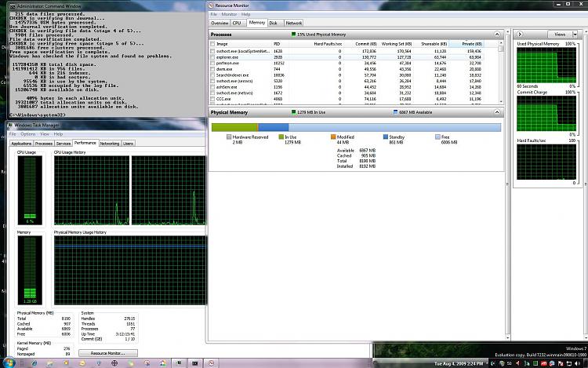This screenshot has width=588, height=368.
Task: Check the box for CCC.exe process
Action: (x=212, y=99)
